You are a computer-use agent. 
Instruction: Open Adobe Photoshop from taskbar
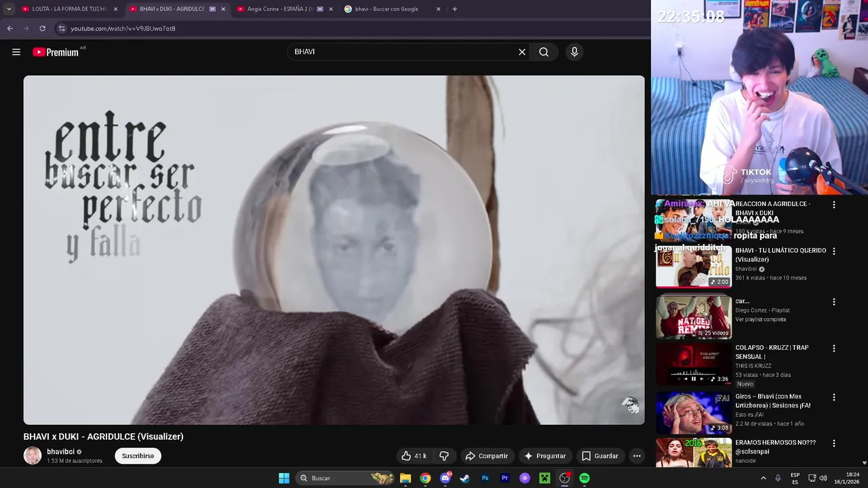[x=485, y=478]
